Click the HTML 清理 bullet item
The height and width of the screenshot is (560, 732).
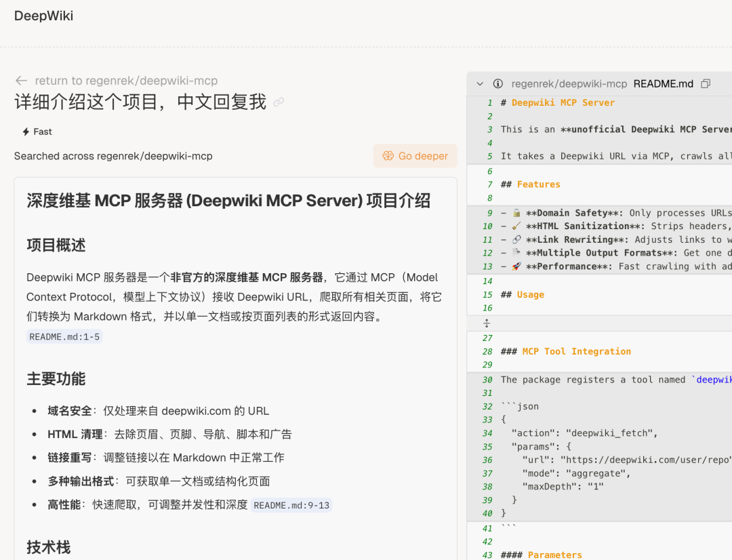point(169,435)
